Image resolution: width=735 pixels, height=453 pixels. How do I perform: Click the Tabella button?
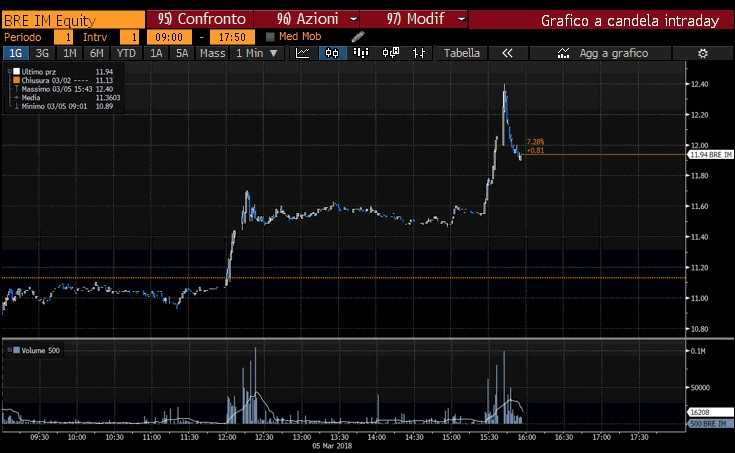(x=462, y=53)
